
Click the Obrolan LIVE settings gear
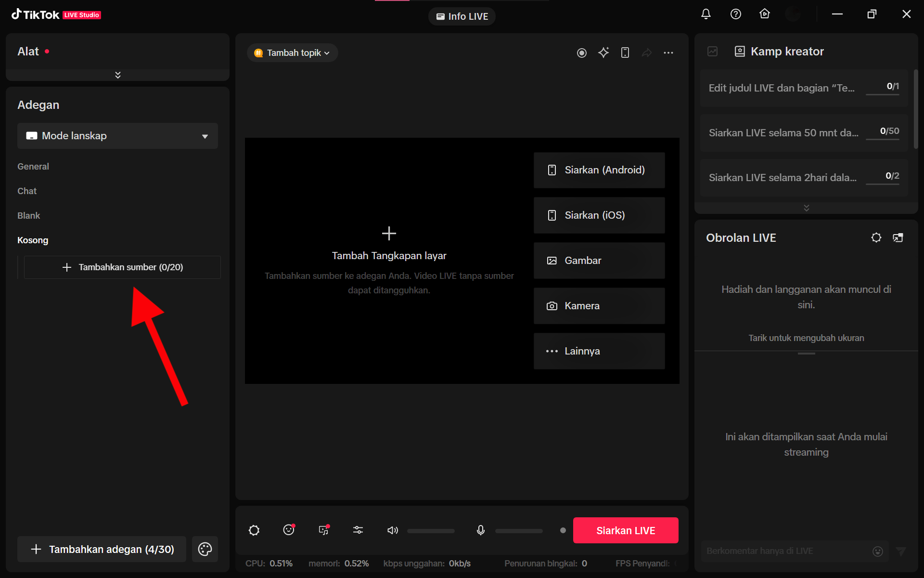[x=876, y=237]
